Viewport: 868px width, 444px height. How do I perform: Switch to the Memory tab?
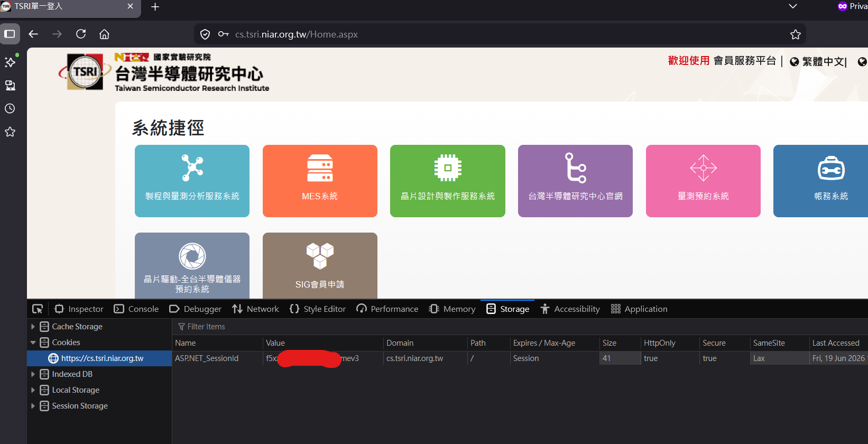coord(452,309)
